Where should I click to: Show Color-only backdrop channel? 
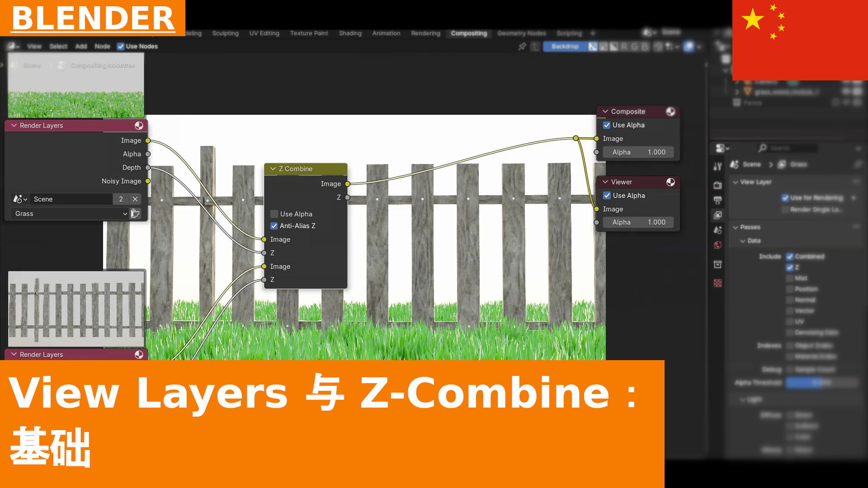(603, 47)
